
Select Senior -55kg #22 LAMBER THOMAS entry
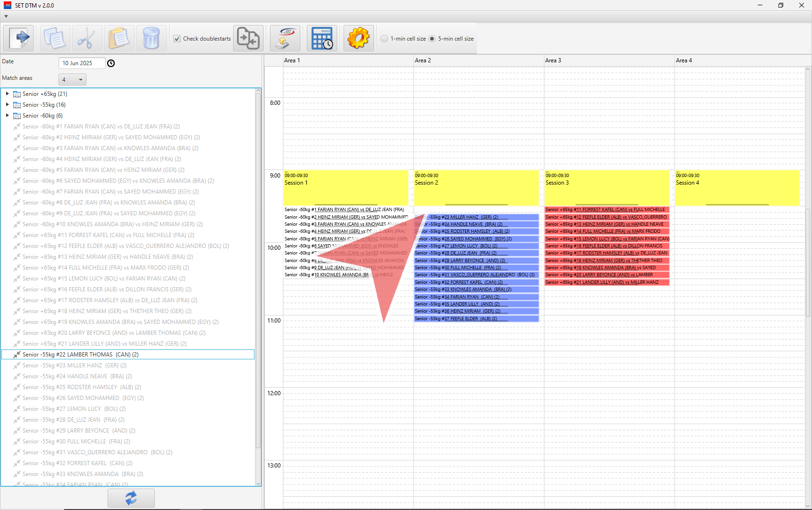[x=80, y=355]
